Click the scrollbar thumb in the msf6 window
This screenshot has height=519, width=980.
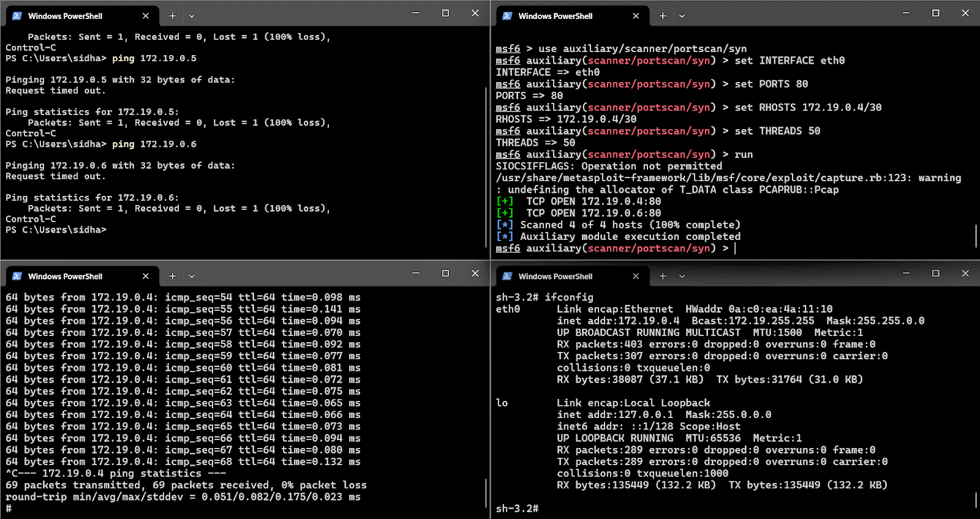pyautogui.click(x=976, y=236)
